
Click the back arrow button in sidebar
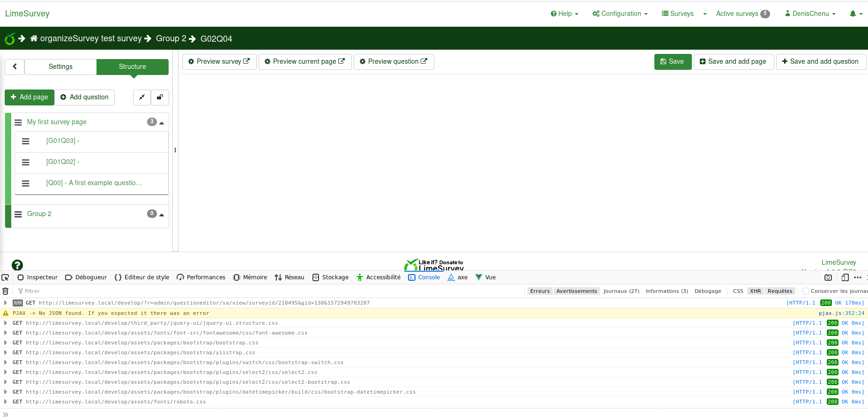pos(15,67)
